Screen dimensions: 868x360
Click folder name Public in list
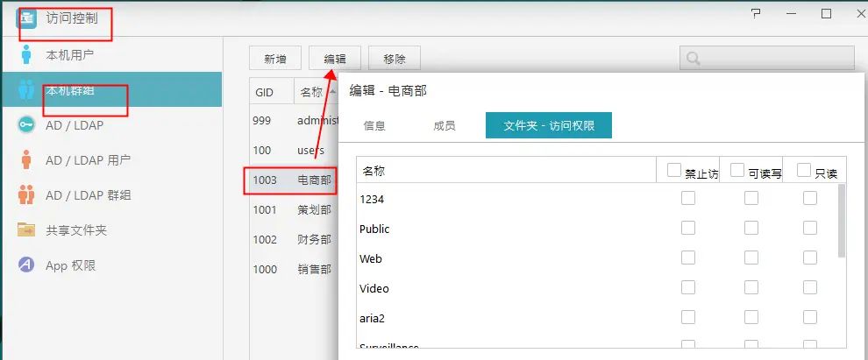point(374,229)
